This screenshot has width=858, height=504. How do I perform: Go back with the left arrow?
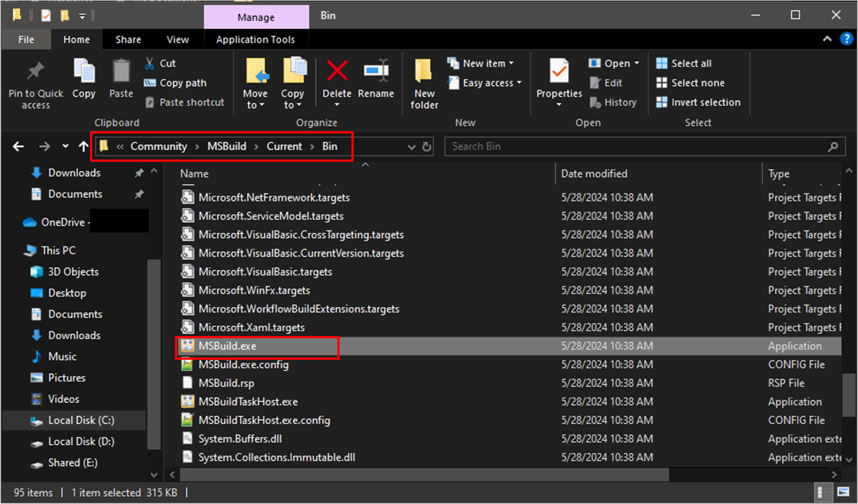coord(18,147)
